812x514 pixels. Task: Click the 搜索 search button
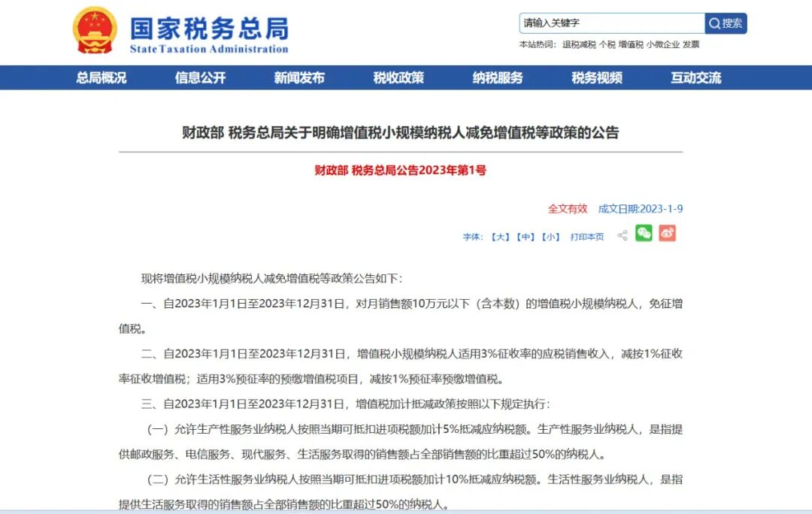coord(726,23)
